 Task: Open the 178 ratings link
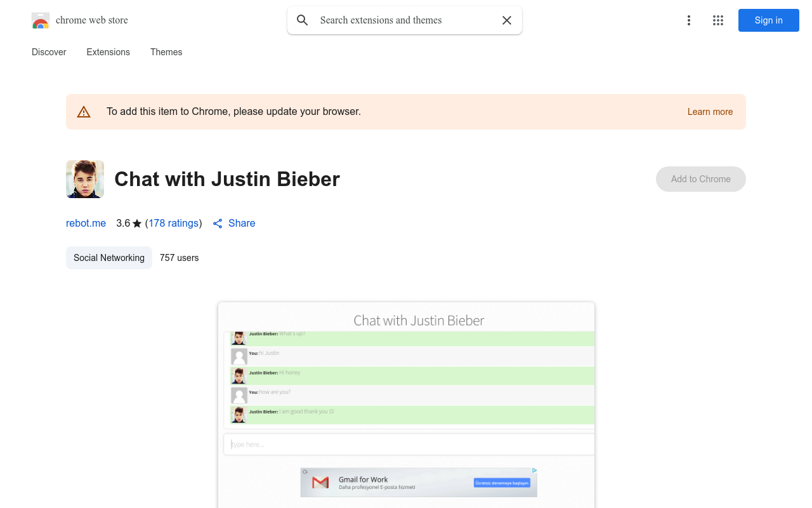[174, 224]
